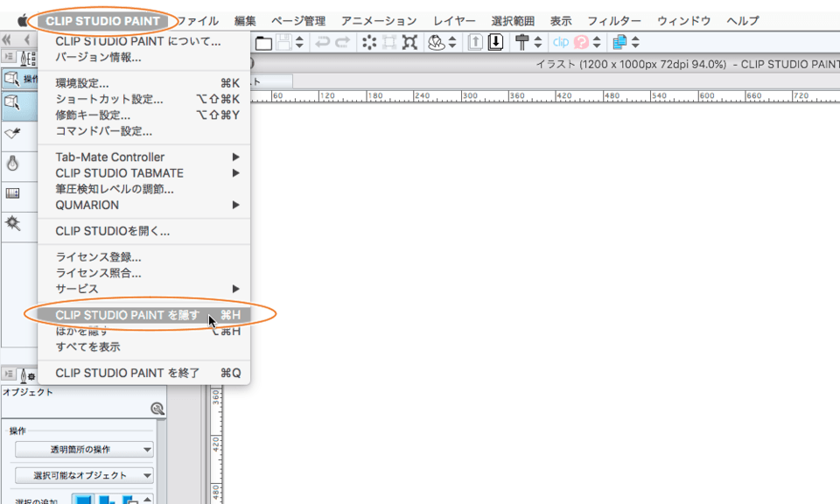Click 環境設定... preferences entry
This screenshot has width=840, height=504.
(x=82, y=83)
